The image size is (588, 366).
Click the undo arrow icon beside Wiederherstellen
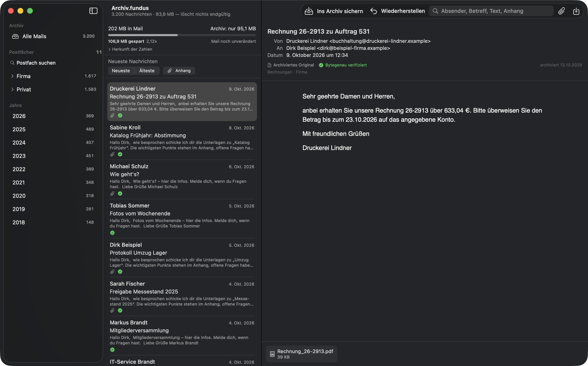tap(373, 11)
